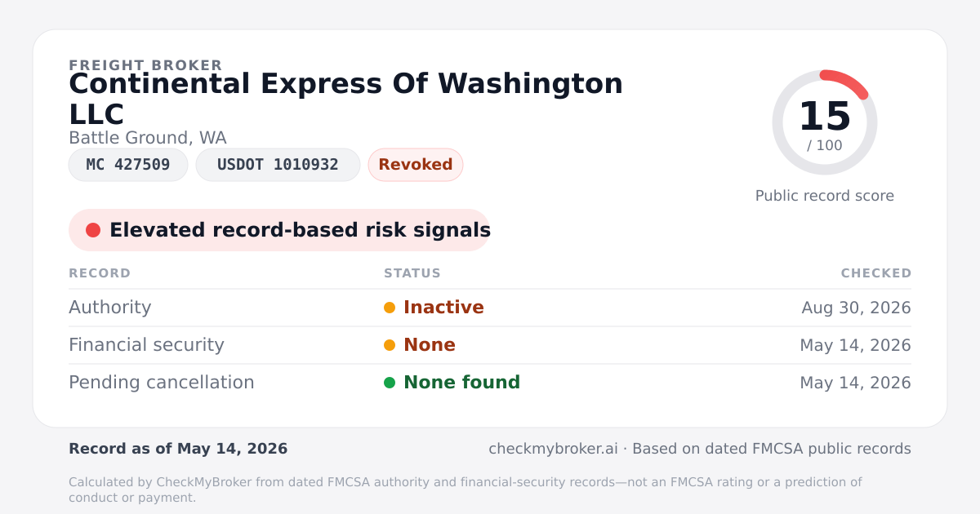Click the RECORD column header
This screenshot has height=514, width=980.
[x=100, y=273]
